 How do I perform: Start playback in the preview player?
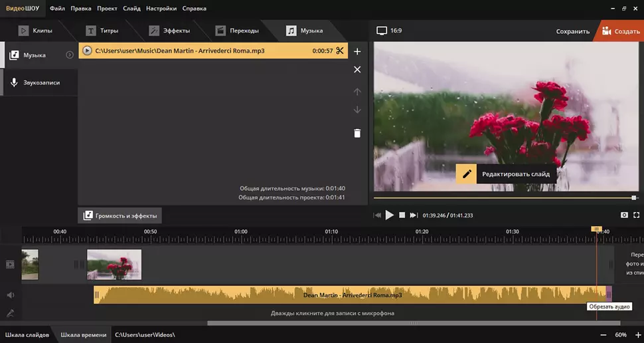(x=390, y=215)
